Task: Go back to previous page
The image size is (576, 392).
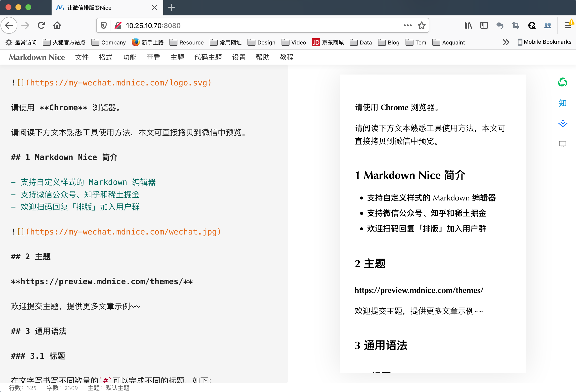Action: [x=9, y=25]
